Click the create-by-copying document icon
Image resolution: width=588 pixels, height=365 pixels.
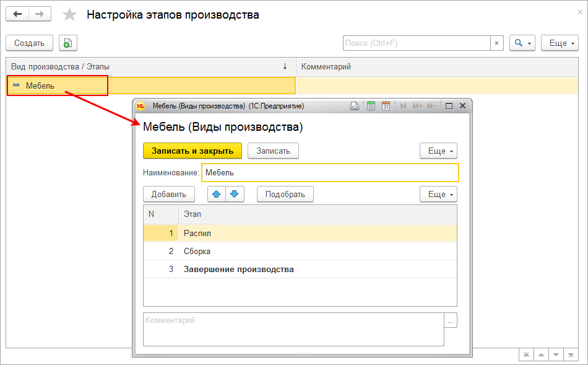[68, 43]
